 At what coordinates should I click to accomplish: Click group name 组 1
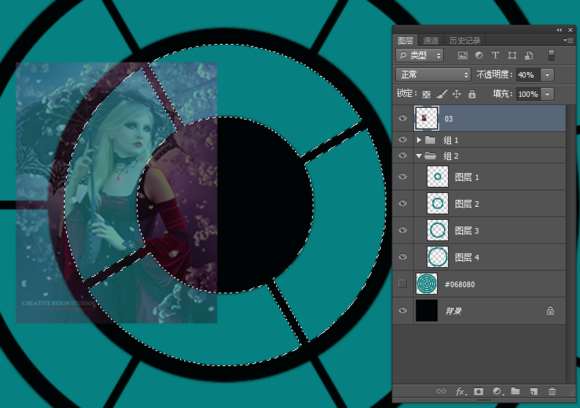(x=451, y=140)
